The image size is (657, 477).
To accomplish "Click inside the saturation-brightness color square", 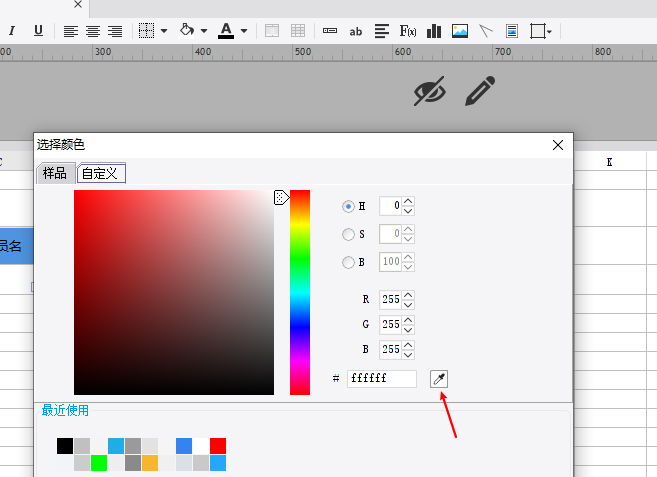I will point(174,292).
